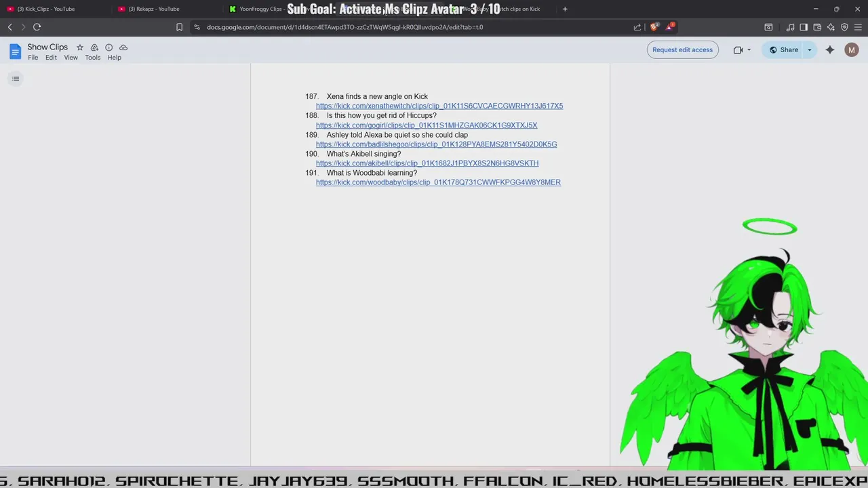Click the Show Clips document title
The image size is (868, 488).
coord(47,47)
